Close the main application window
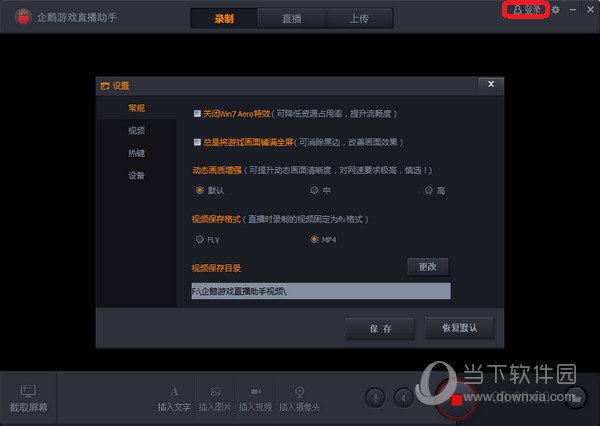This screenshot has height=426, width=600. (x=590, y=9)
